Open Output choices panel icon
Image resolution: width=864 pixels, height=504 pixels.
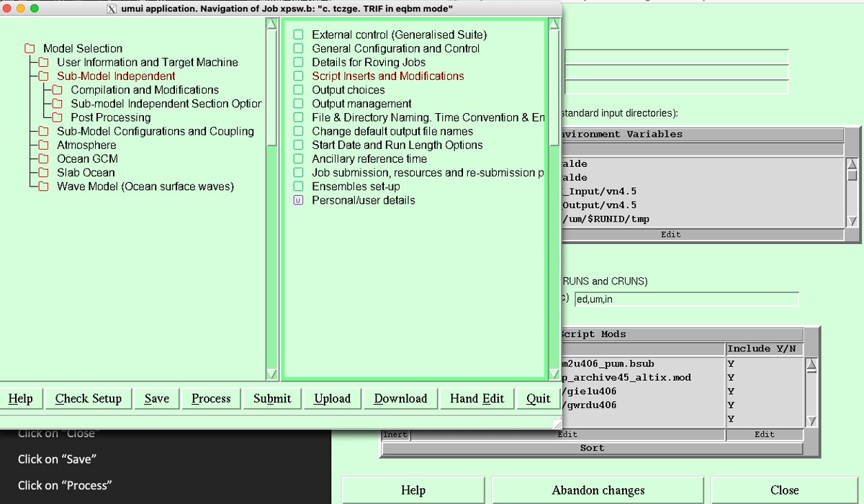point(298,90)
